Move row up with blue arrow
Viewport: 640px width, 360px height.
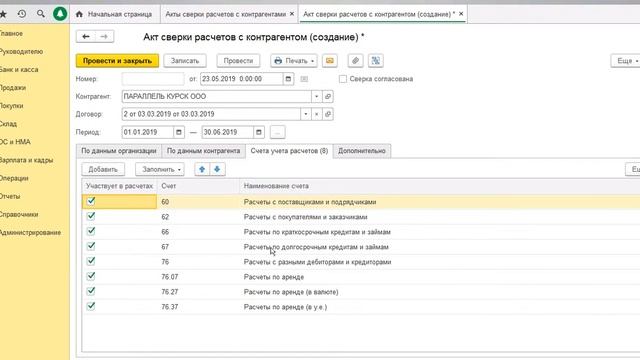pyautogui.click(x=202, y=169)
